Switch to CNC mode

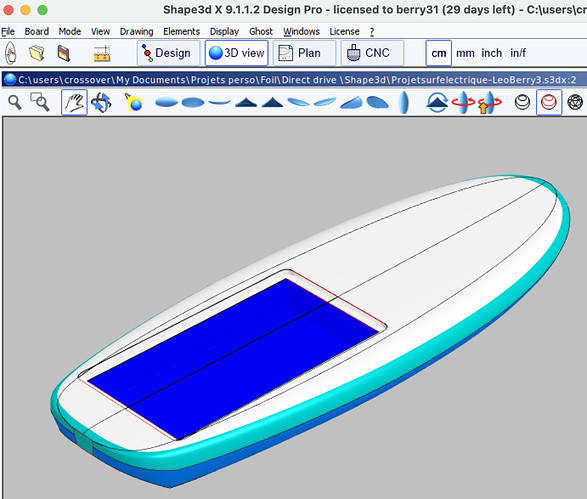372,53
